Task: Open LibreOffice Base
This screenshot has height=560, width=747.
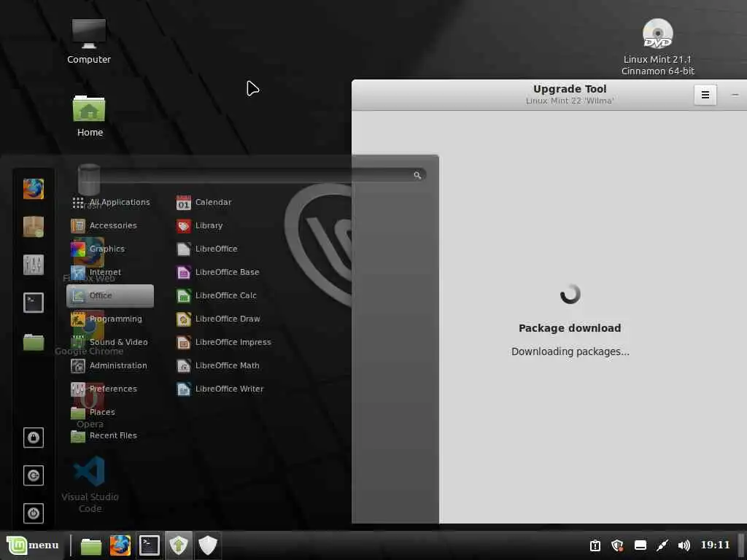Action: (217, 273)
